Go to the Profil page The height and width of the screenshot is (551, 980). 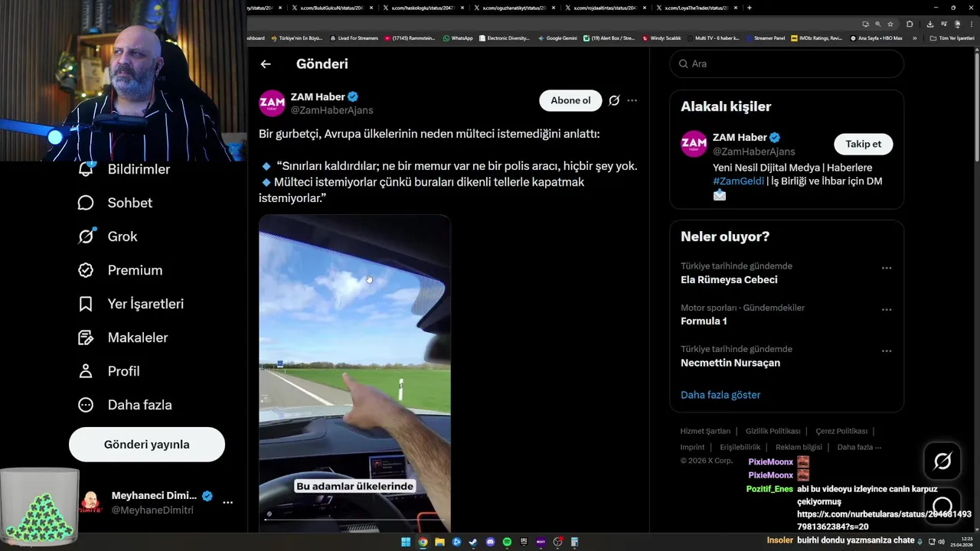pos(108,371)
